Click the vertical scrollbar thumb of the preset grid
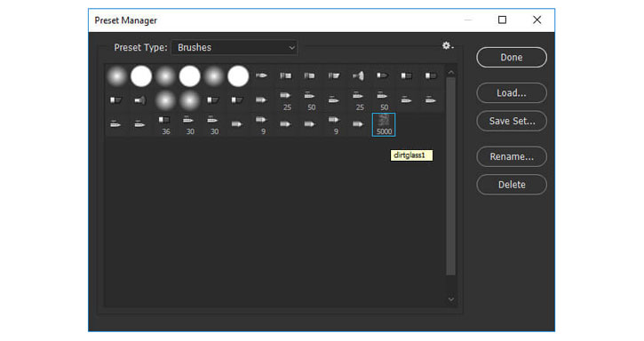 (x=451, y=176)
